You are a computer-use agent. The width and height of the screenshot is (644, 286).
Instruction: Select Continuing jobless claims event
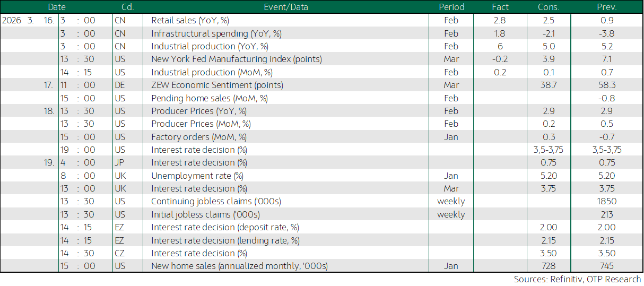(216, 202)
